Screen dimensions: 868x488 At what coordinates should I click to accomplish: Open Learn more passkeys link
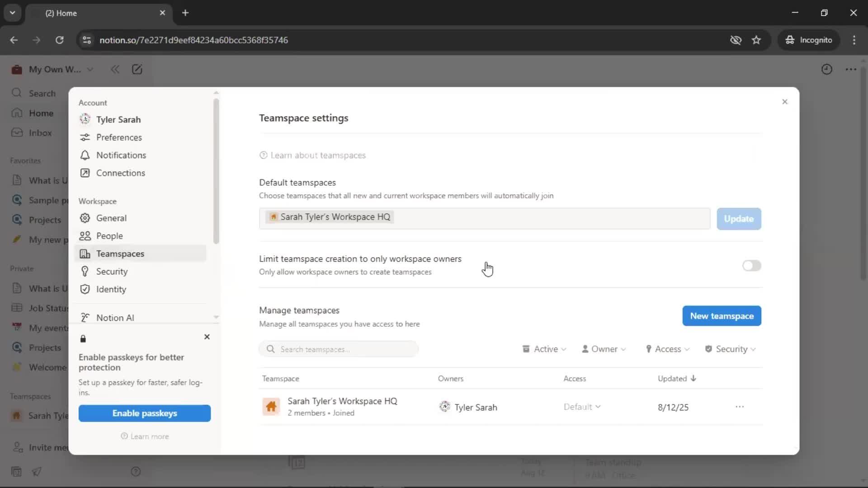tap(145, 436)
